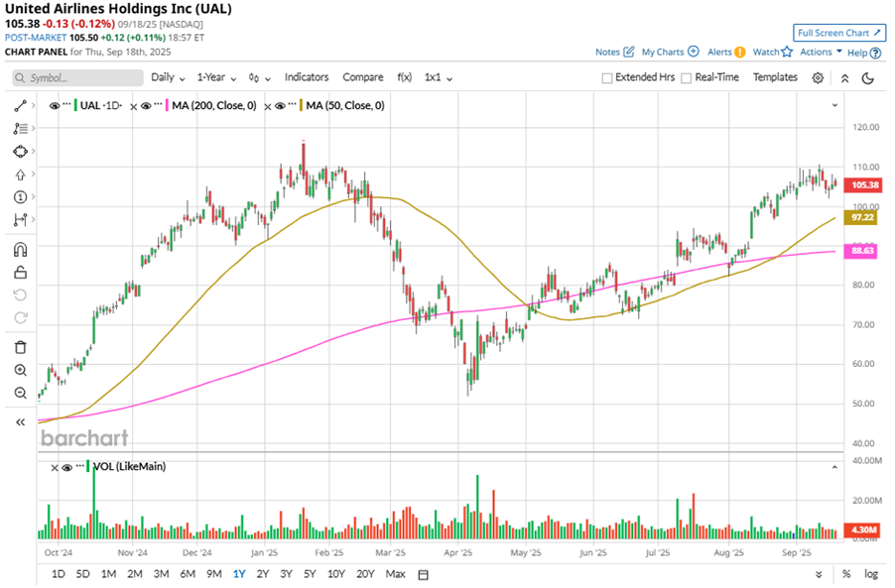The width and height of the screenshot is (895, 588).
Task: Select the 1Y time range
Action: [x=239, y=574]
